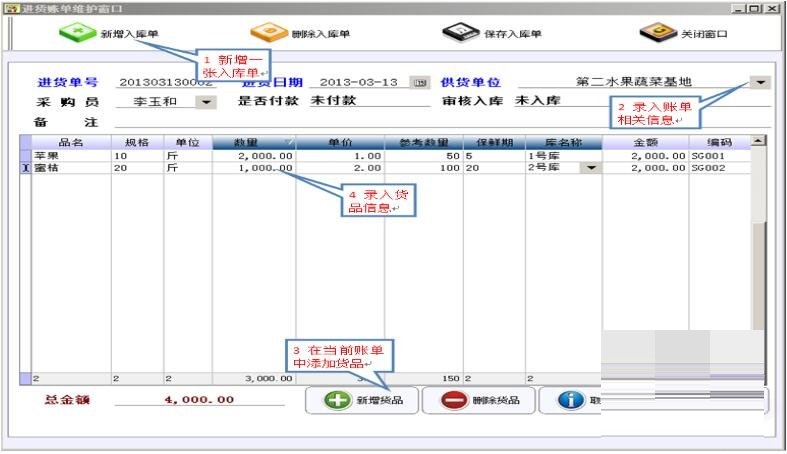This screenshot has width=787, height=454.
Task: Click the 关闭窗口 toolbar label
Action: coord(704,34)
